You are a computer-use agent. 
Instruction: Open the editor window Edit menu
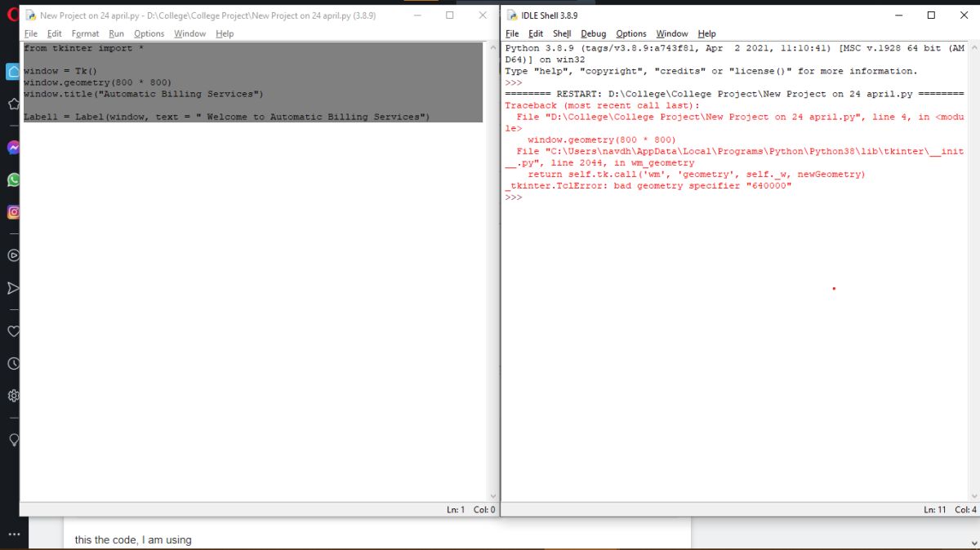55,33
